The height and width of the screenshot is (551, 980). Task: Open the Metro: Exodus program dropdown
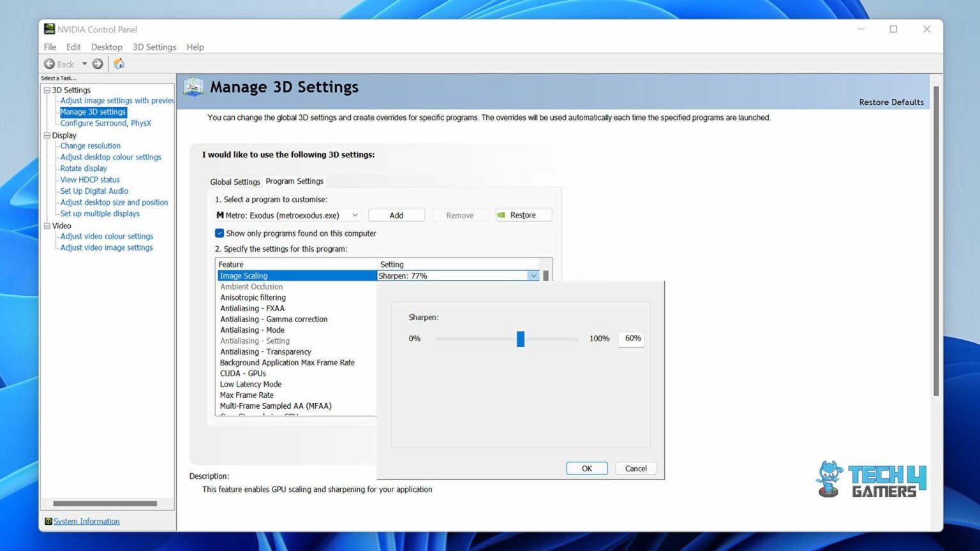(x=288, y=216)
